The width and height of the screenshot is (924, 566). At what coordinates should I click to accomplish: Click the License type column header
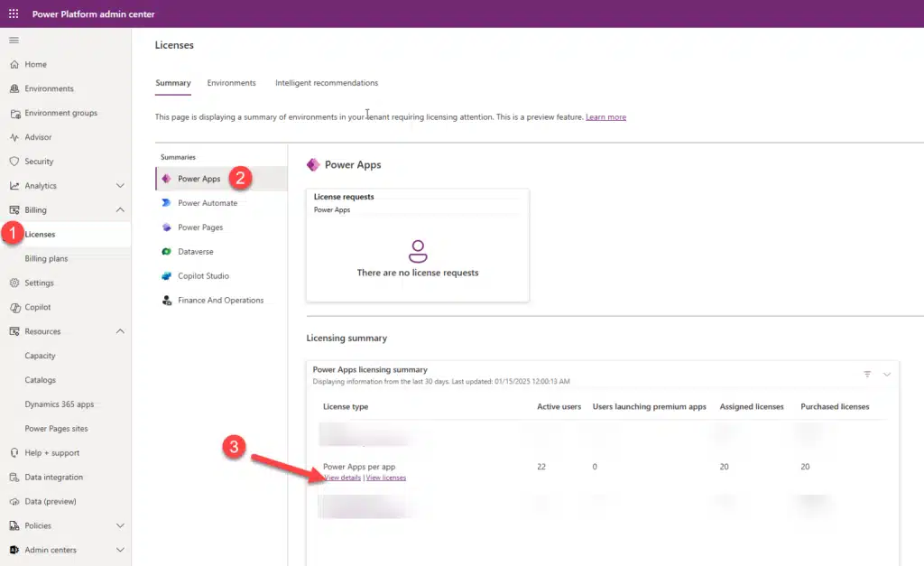pyautogui.click(x=346, y=407)
